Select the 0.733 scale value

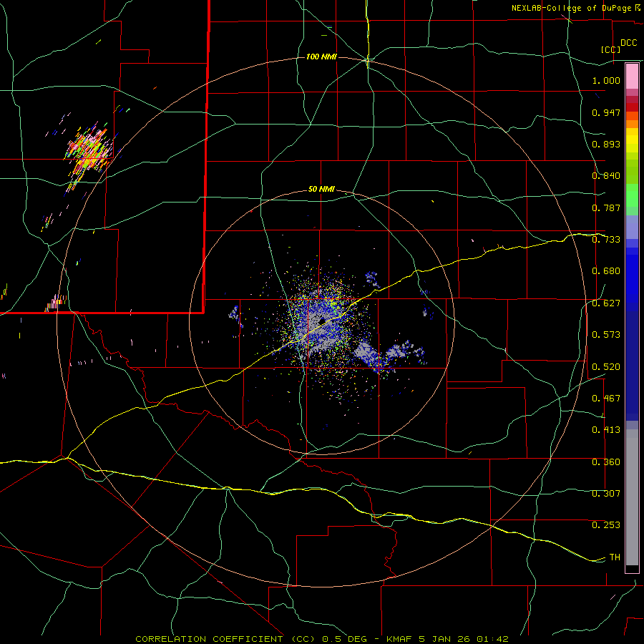point(606,240)
